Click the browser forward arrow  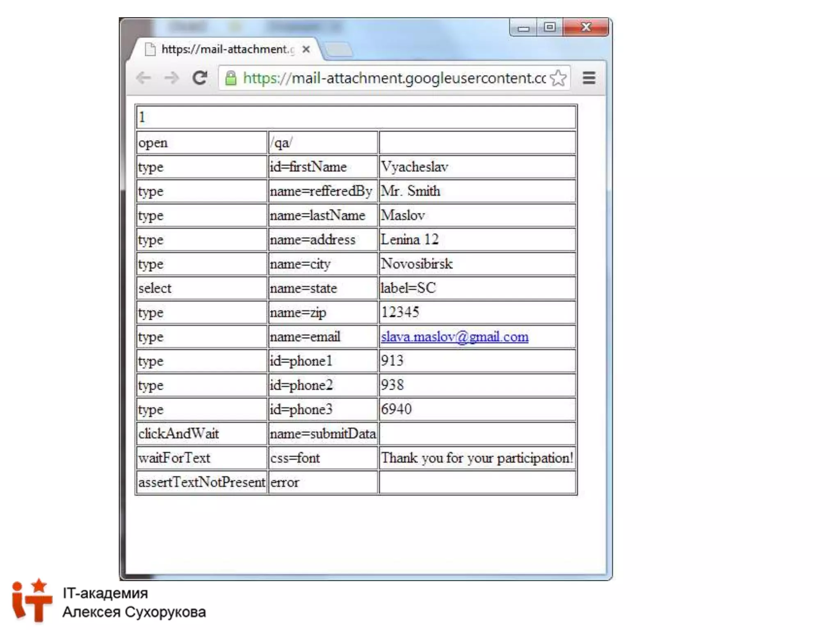point(171,78)
